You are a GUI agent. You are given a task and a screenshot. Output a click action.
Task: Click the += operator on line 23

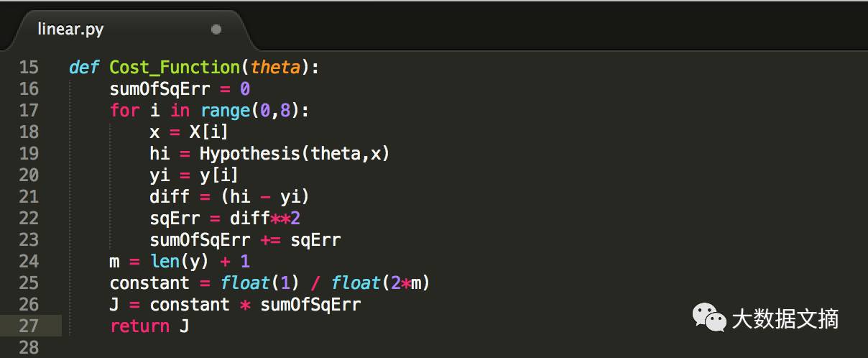point(270,240)
